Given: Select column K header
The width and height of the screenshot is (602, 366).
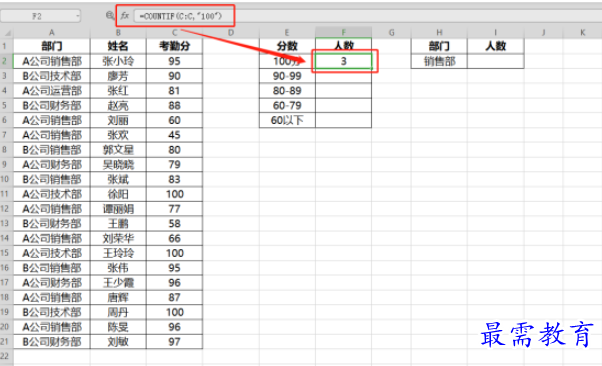Looking at the screenshot, I should point(582,33).
